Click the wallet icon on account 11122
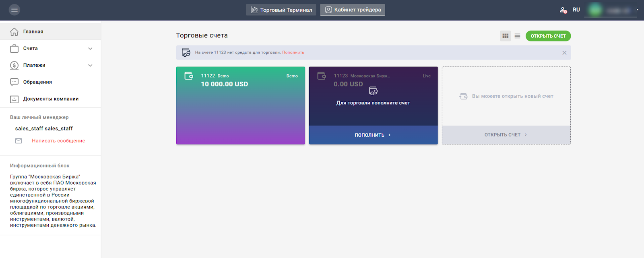Screen dimensions: 644x258 click(189, 76)
